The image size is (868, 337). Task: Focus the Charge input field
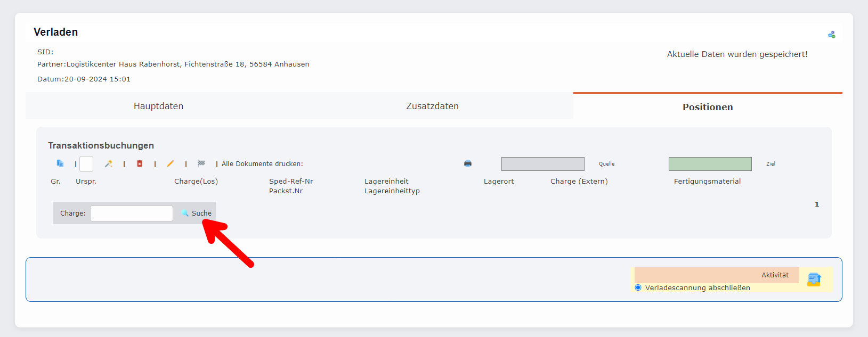click(x=132, y=213)
